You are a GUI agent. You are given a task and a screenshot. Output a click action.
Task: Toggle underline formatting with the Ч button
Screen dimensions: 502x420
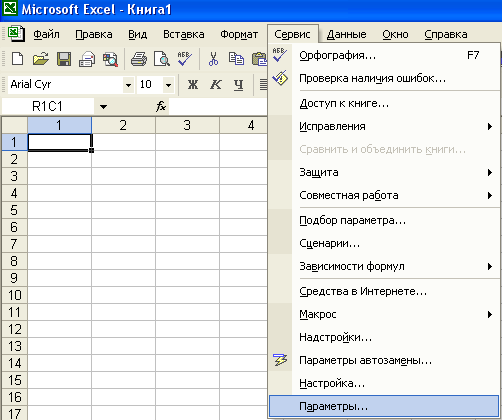tap(238, 84)
